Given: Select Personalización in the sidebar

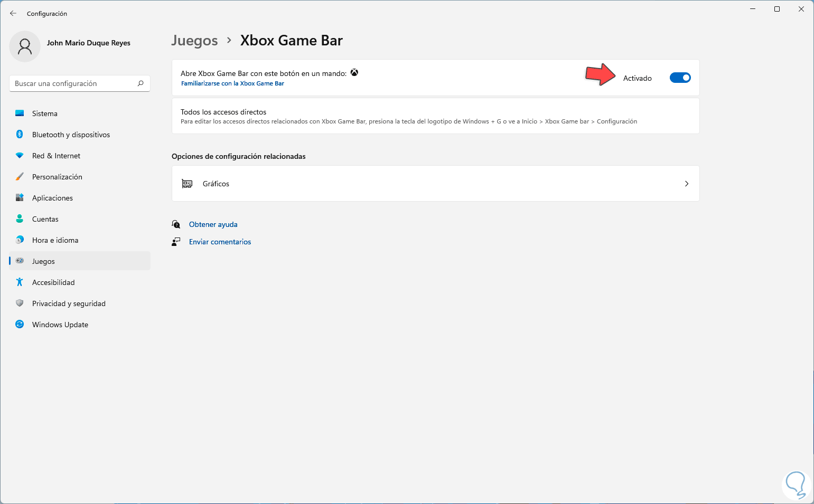Looking at the screenshot, I should pos(80,177).
